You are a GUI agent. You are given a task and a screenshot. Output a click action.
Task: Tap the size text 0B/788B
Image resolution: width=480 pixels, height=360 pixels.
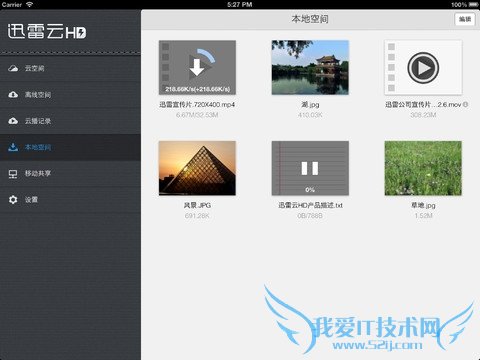coord(310,216)
